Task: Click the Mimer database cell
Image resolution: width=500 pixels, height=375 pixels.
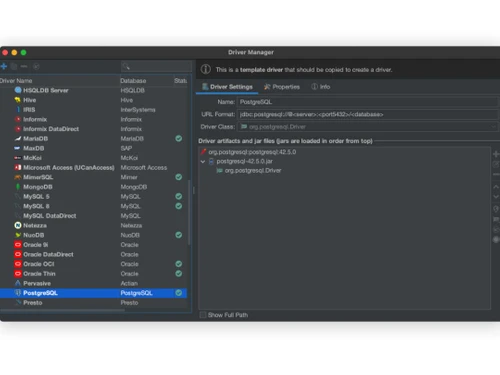Action: pos(129,177)
